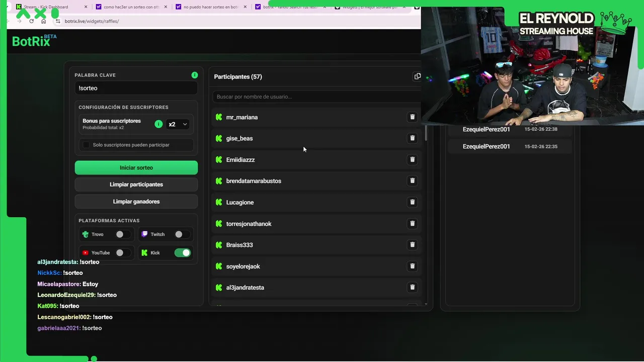
Task: Click the participants list scrollbar
Action: (x=426, y=133)
